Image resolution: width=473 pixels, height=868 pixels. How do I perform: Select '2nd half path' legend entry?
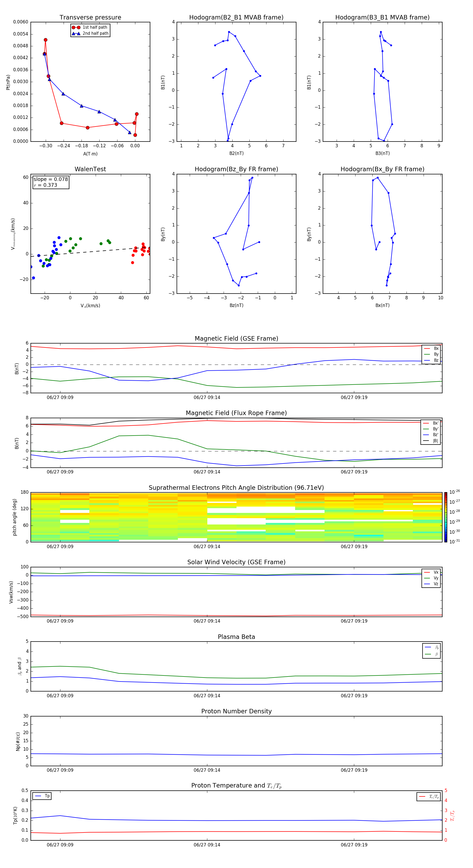click(90, 33)
